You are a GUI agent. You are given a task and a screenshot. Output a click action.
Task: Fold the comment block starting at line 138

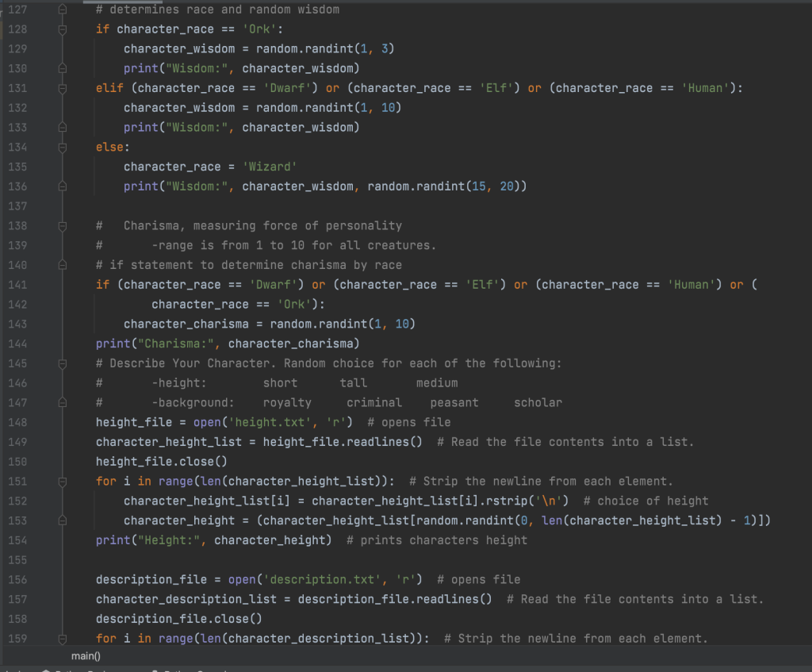(63, 225)
